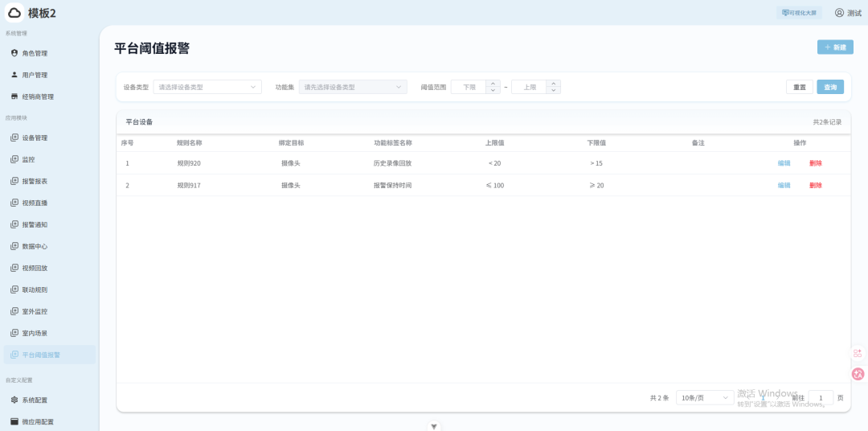Select the 规则917 name cell
The image size is (868, 431).
pyautogui.click(x=189, y=185)
